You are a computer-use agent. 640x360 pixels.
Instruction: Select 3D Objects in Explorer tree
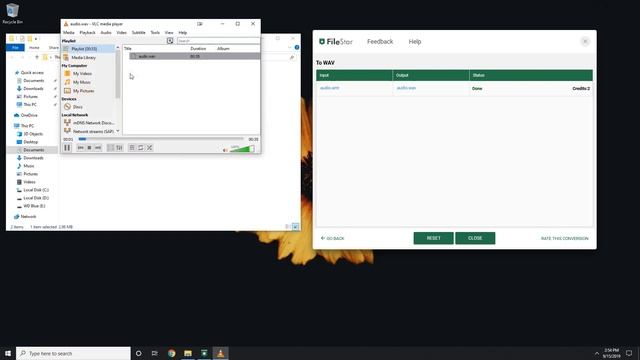click(x=33, y=134)
